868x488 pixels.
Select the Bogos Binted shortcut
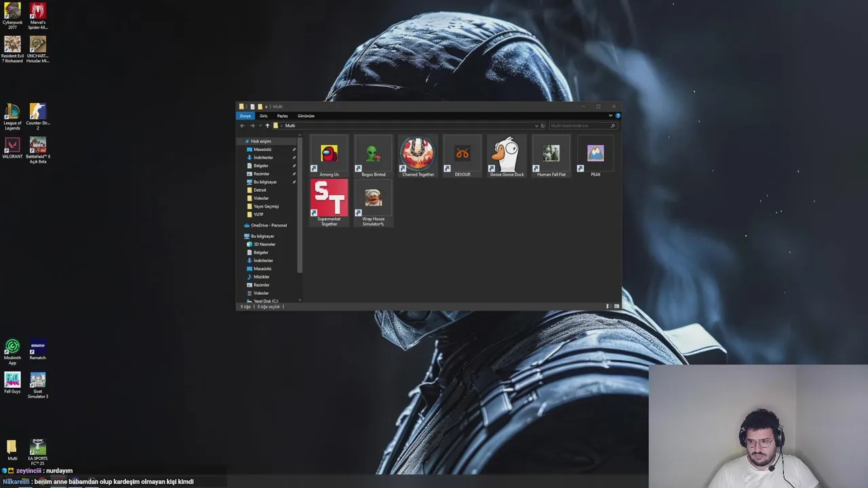(x=374, y=157)
